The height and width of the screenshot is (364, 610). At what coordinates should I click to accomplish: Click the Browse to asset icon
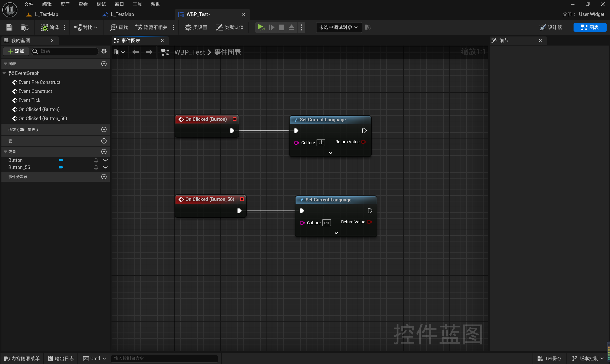pos(25,27)
